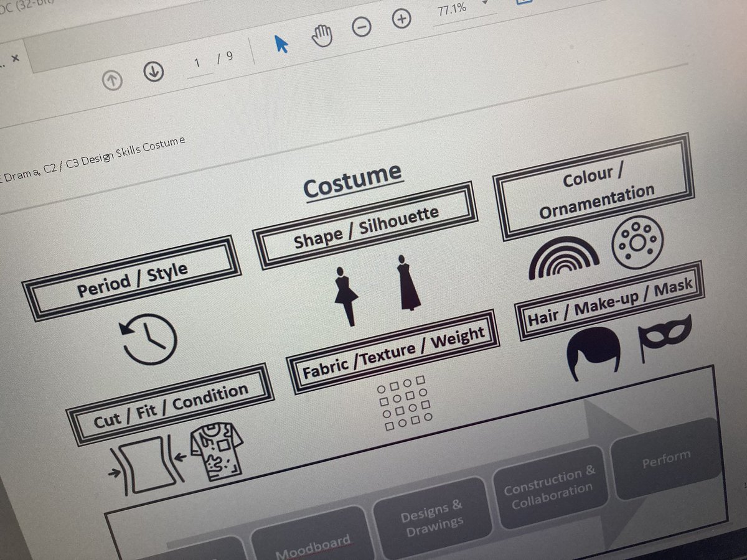Click the masquerade mask icon
The width and height of the screenshot is (747, 560).
click(664, 340)
